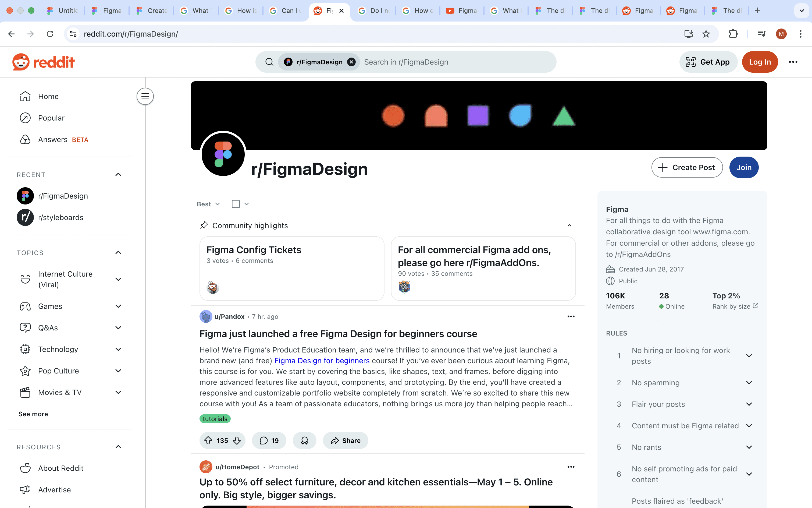
Task: Expand rule 2 No spamming
Action: coord(749,383)
